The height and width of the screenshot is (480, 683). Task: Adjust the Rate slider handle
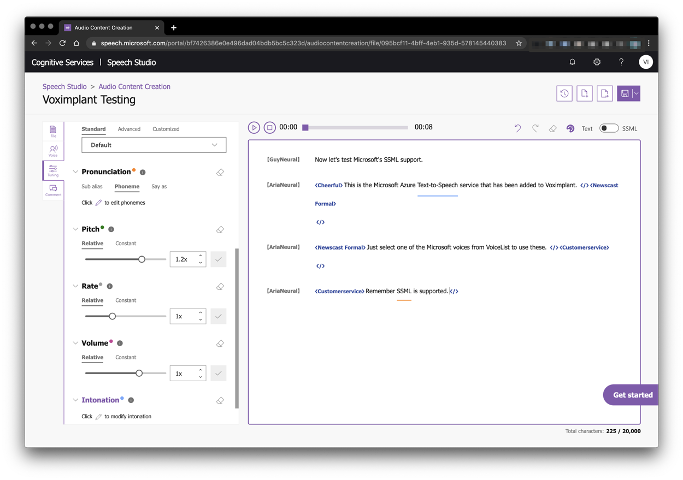112,316
